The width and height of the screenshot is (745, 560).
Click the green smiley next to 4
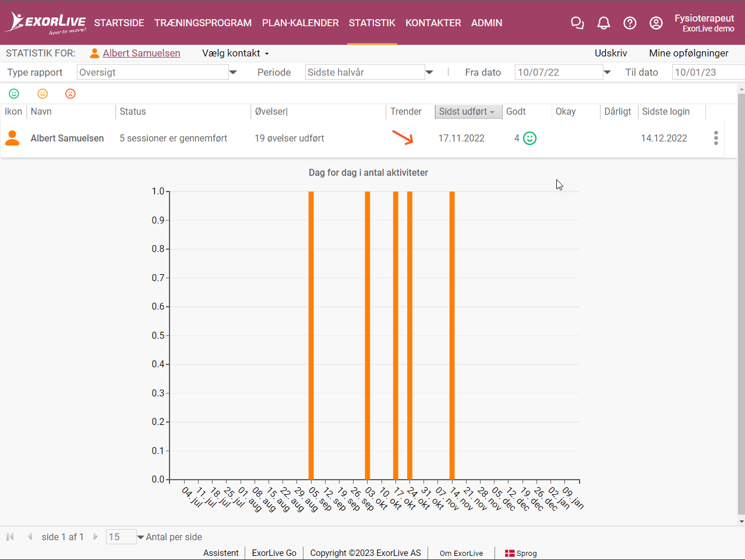coord(529,138)
